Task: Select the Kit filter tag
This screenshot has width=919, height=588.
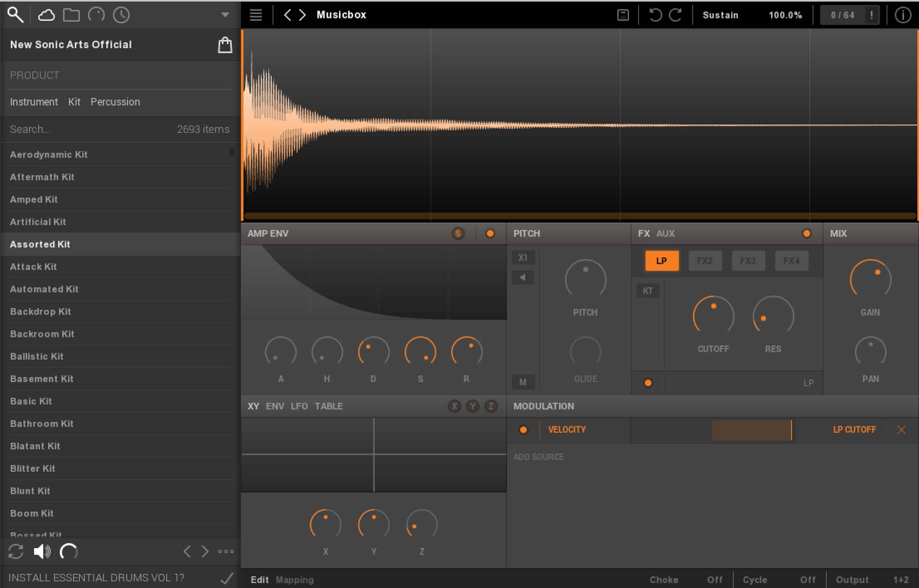Action: tap(74, 102)
